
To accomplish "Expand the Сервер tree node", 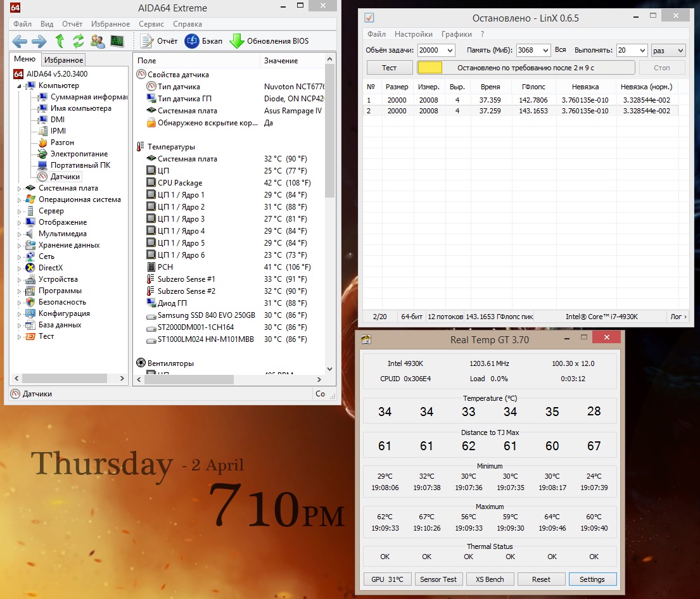I will [x=19, y=211].
